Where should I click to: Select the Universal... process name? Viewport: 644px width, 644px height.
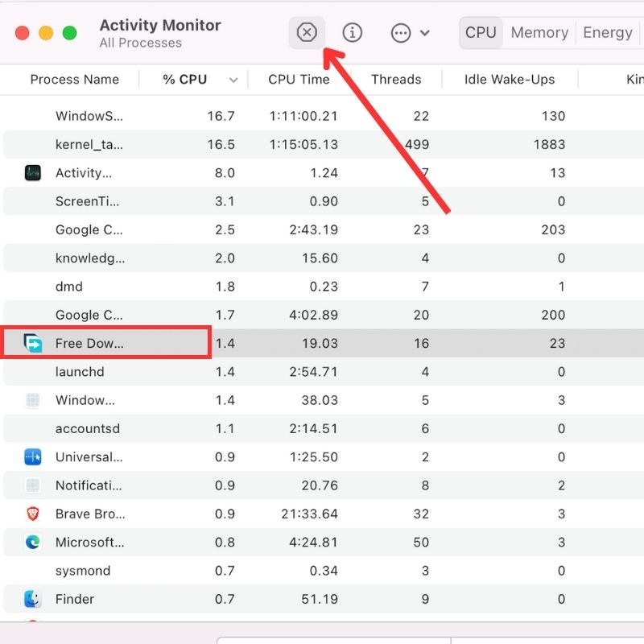(89, 456)
